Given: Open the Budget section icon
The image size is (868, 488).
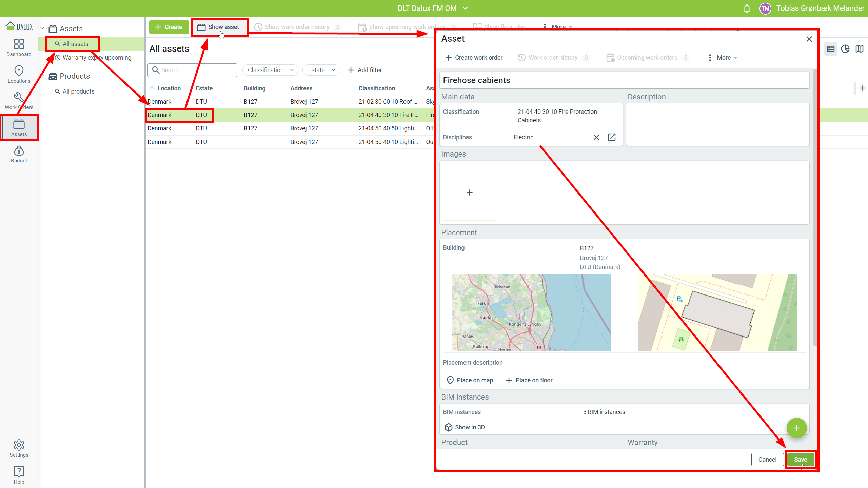Looking at the screenshot, I should (x=19, y=154).
